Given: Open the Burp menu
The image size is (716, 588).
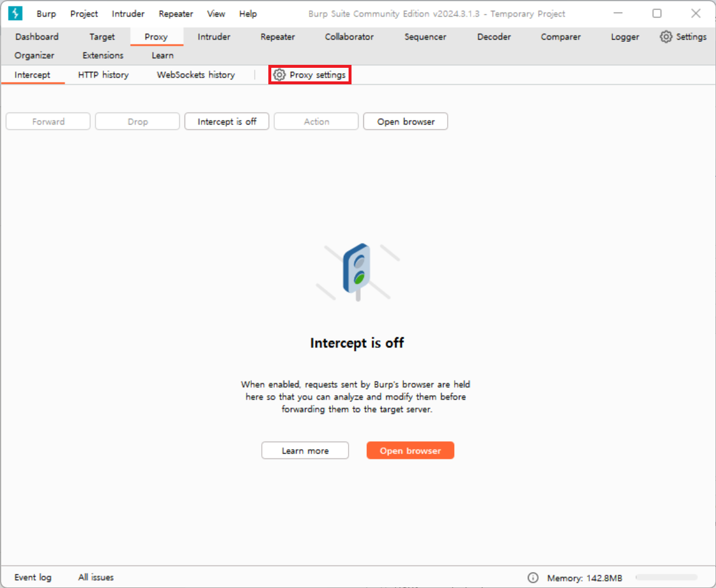Looking at the screenshot, I should coord(46,14).
